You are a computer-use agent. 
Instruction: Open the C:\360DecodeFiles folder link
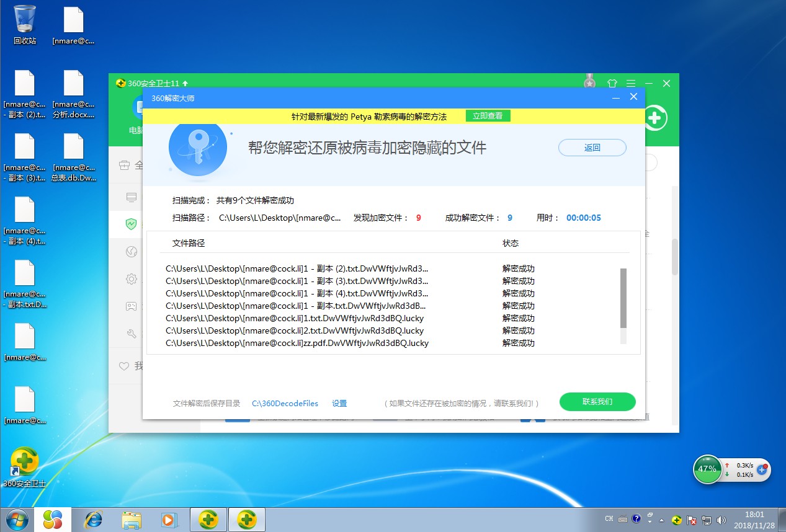(285, 404)
